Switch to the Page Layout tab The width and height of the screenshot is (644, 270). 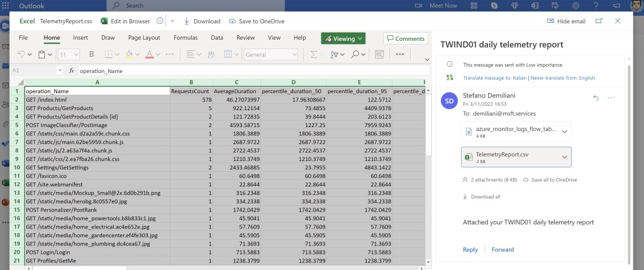144,38
